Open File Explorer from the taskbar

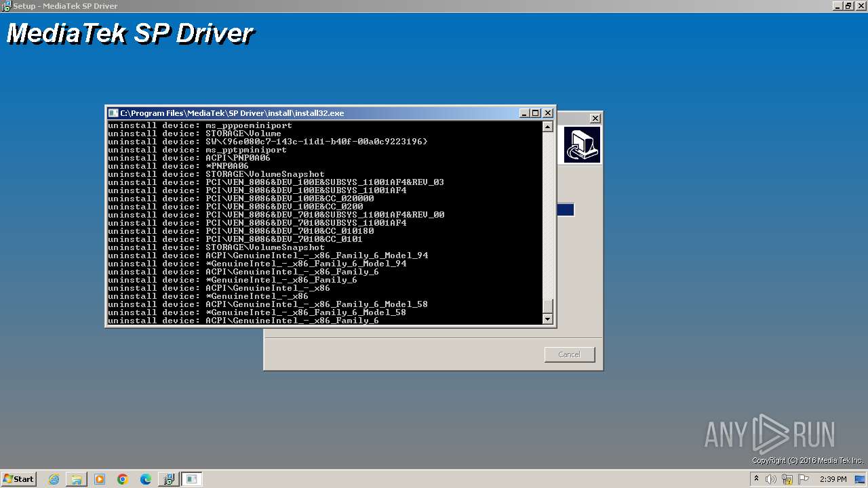(x=77, y=479)
